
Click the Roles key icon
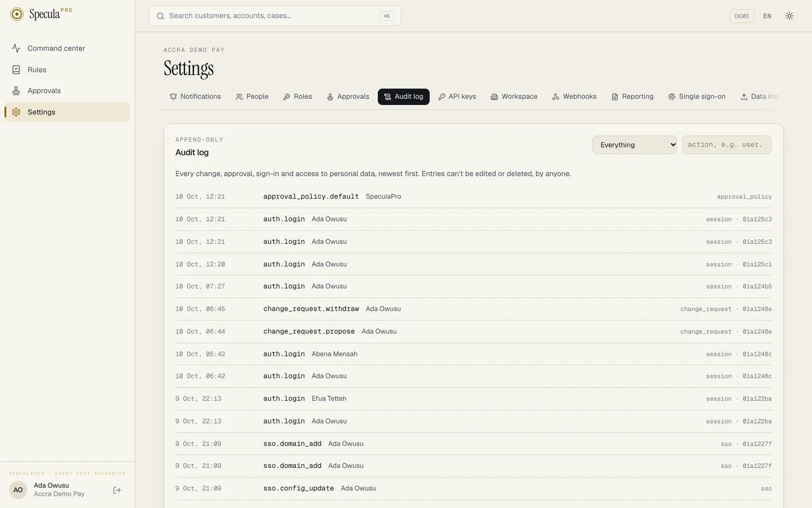point(287,97)
